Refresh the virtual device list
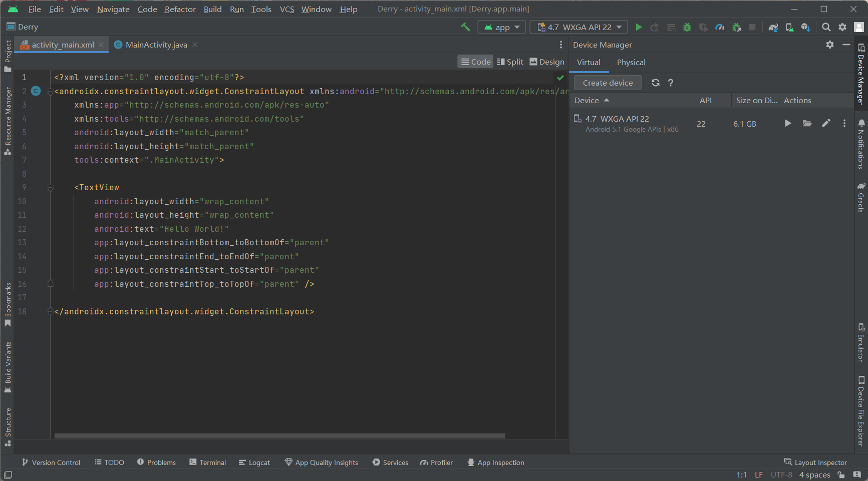The image size is (868, 481). 655,83
